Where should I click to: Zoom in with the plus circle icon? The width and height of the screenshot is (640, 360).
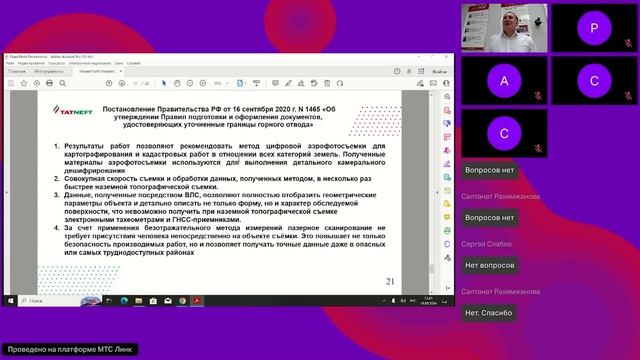(203, 83)
